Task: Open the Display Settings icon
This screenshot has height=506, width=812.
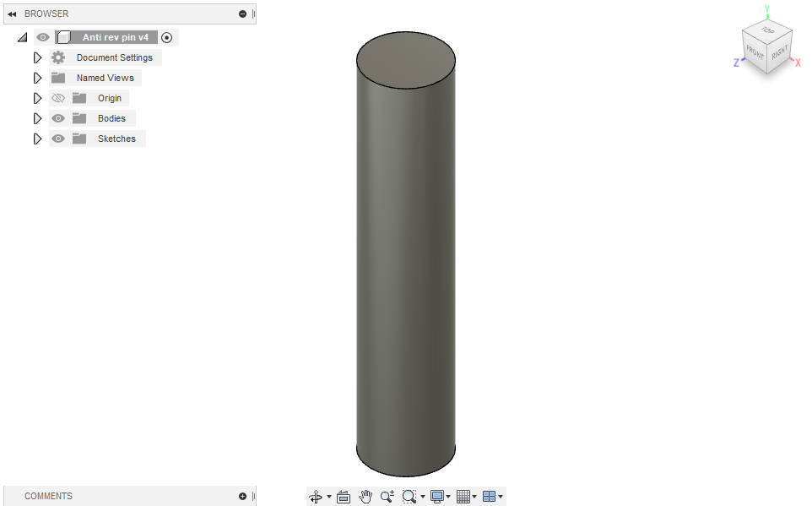Action: (x=436, y=497)
